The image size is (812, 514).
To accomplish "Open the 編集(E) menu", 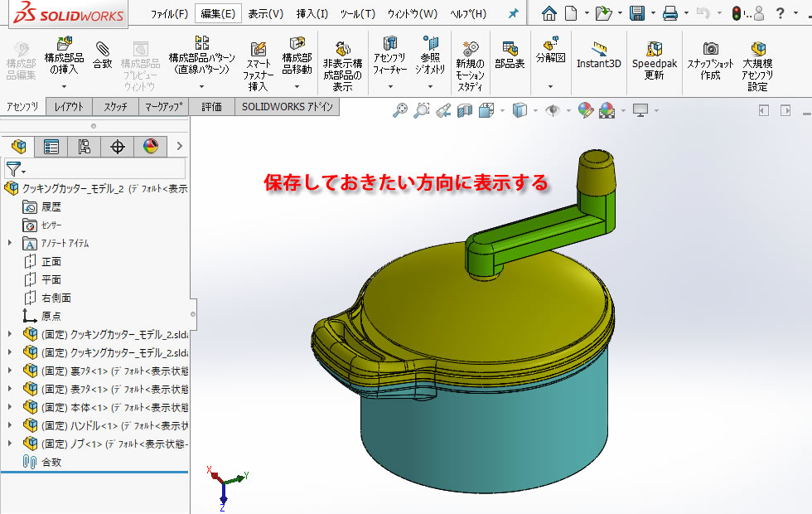I will 218,13.
